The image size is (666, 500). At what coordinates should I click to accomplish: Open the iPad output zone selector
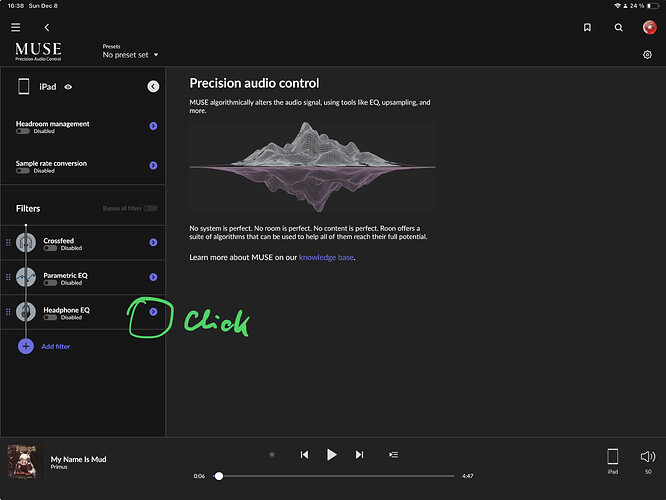point(612,461)
